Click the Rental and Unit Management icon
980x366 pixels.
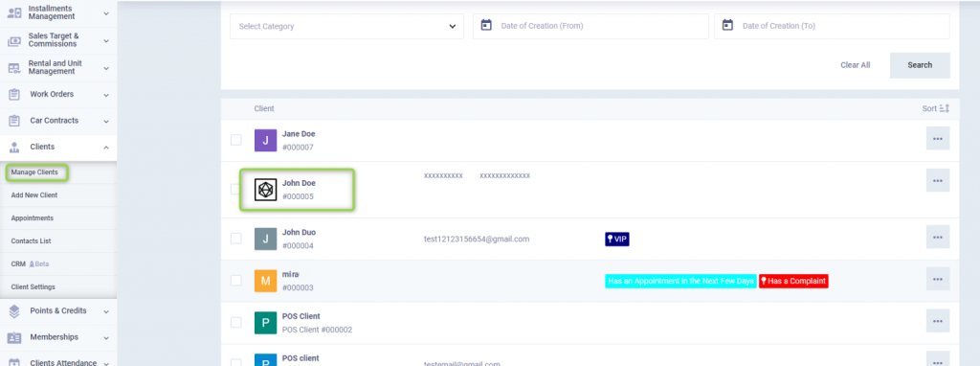[13, 68]
